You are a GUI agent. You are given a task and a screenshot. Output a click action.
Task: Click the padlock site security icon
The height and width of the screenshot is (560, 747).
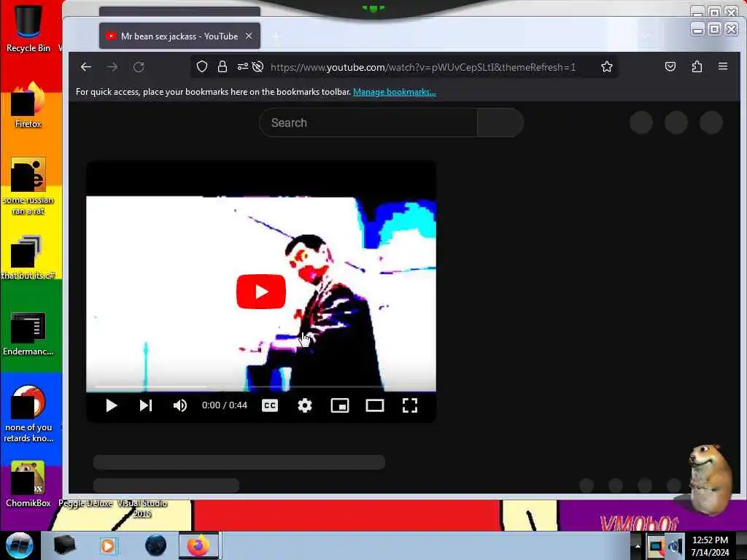[x=222, y=66]
